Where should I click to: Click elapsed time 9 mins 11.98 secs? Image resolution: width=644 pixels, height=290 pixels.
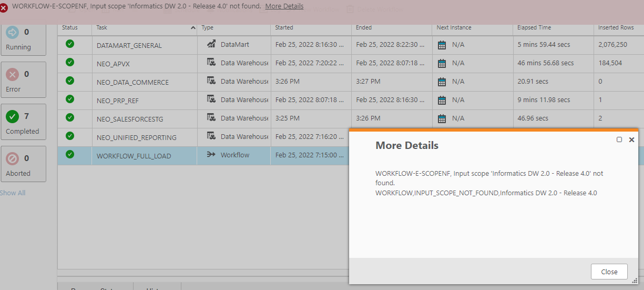[544, 100]
